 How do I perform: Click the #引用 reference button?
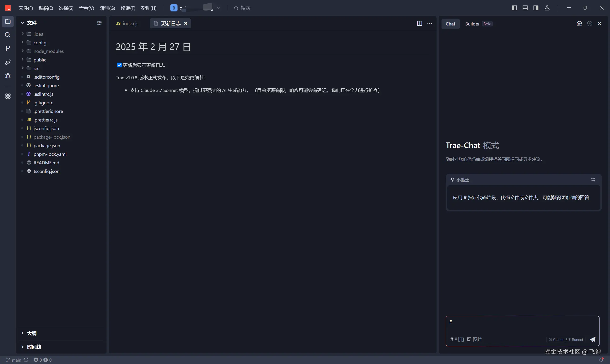pyautogui.click(x=457, y=339)
